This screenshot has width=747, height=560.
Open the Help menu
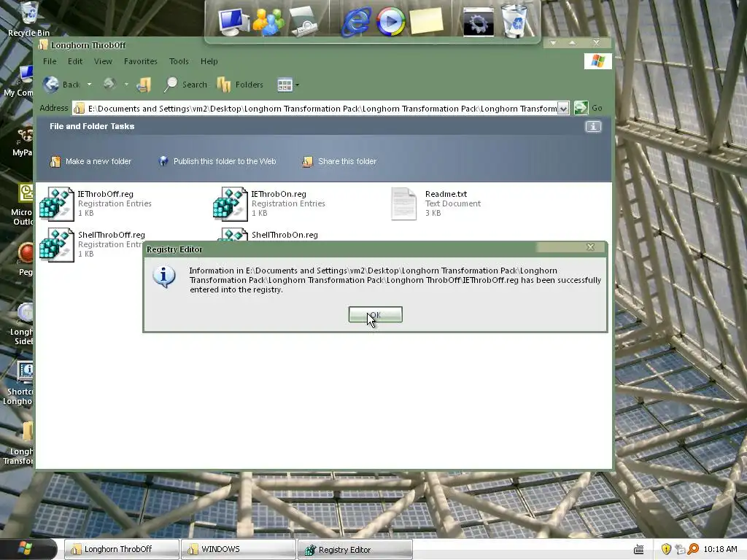click(209, 61)
